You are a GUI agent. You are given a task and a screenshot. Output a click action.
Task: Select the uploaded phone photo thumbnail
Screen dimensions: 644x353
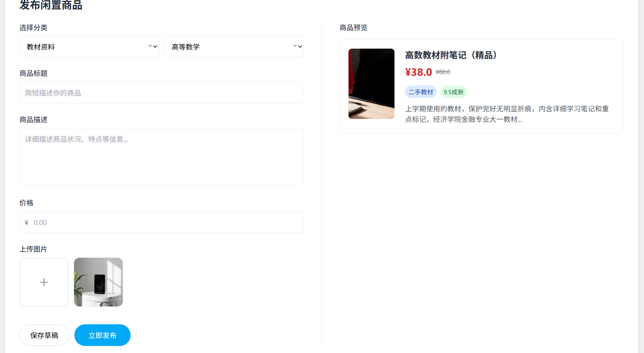click(x=98, y=282)
